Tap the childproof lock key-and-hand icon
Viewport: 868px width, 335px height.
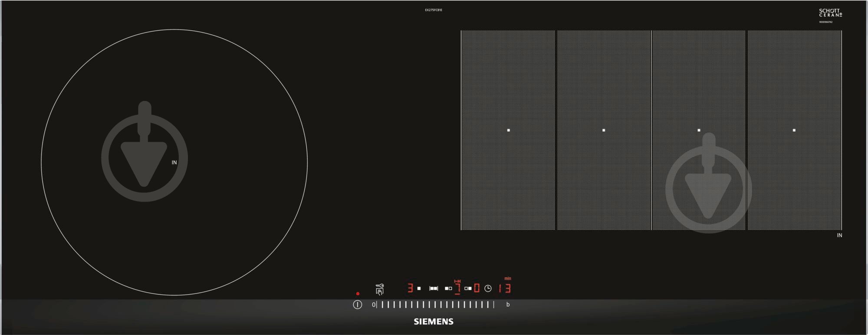380,289
